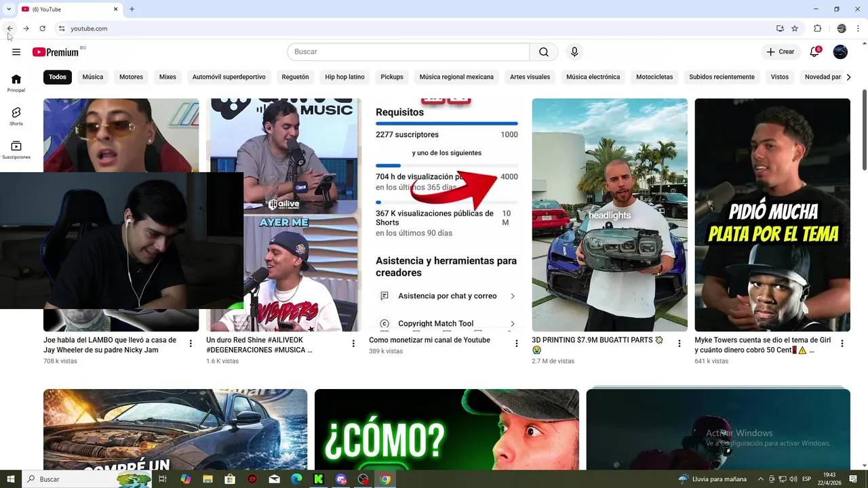Click the Windows taskbar Buscar box

click(88, 479)
